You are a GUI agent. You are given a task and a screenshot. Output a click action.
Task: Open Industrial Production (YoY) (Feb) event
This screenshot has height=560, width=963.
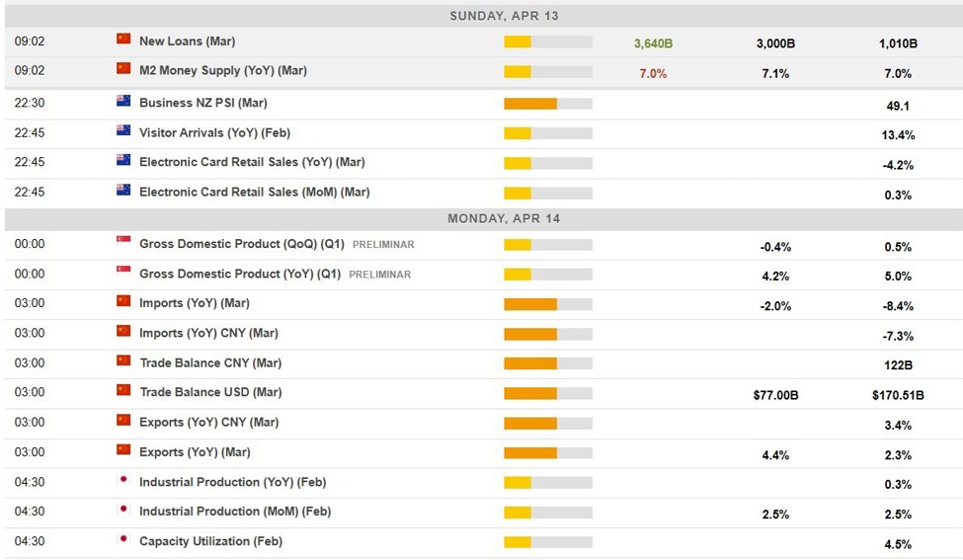(232, 482)
